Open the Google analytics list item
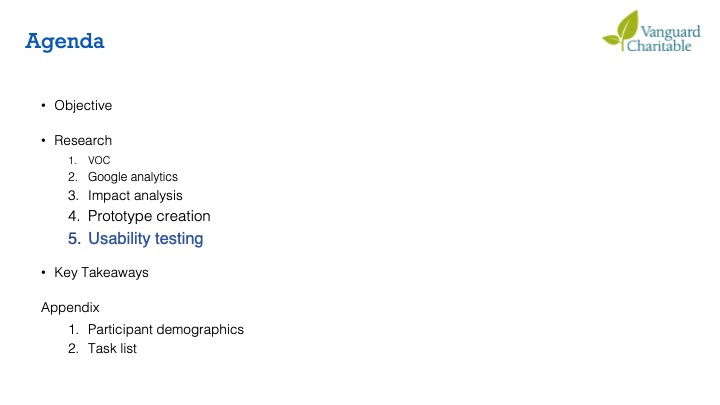 click(x=132, y=177)
